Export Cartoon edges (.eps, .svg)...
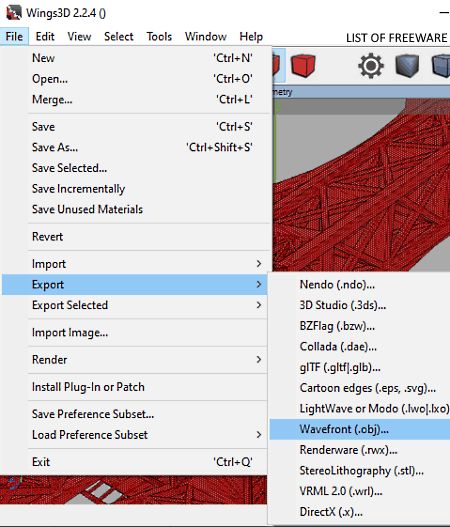The width and height of the screenshot is (450, 527). click(x=360, y=388)
